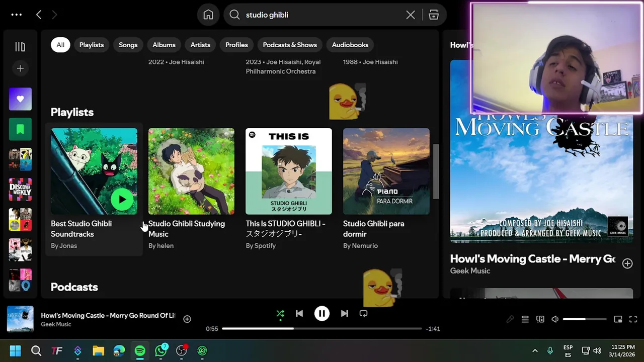Show hidden tray icons chevron
Image resolution: width=644 pixels, height=362 pixels.
pyautogui.click(x=535, y=350)
